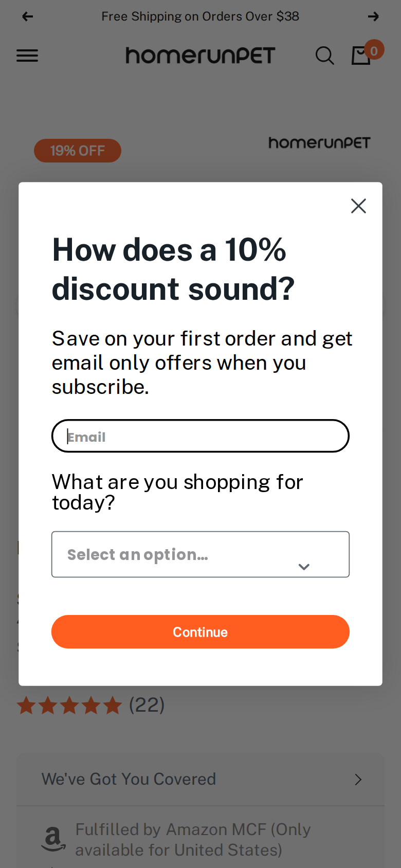Screen dimensions: 401x868
Task: Click the five-star rating
Action: coord(69,706)
